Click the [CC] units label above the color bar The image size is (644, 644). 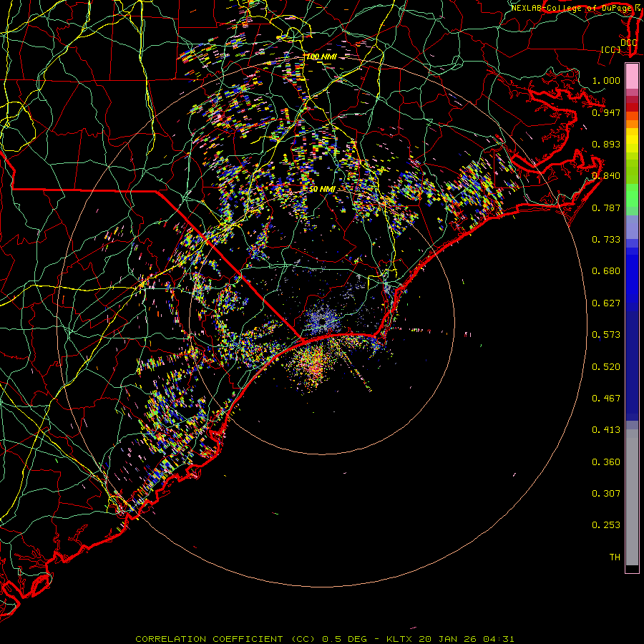(611, 49)
